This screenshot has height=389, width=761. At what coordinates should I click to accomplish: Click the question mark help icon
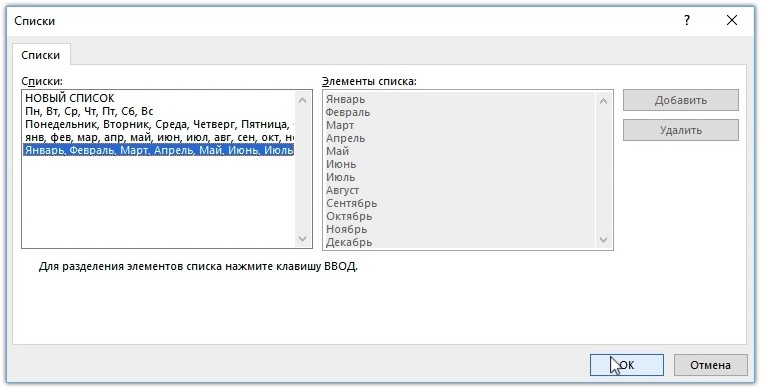(687, 20)
